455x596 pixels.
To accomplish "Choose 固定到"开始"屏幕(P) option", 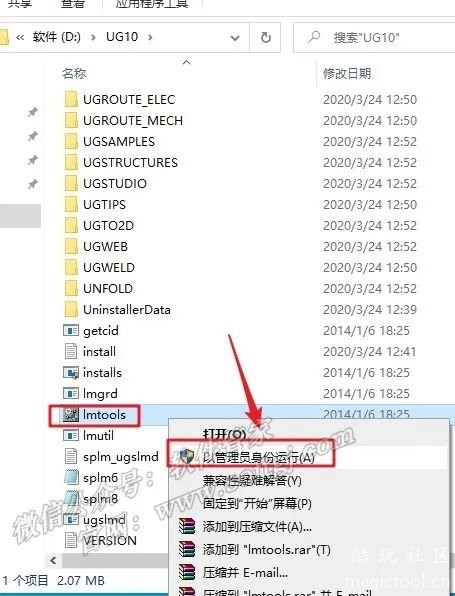I will click(257, 504).
